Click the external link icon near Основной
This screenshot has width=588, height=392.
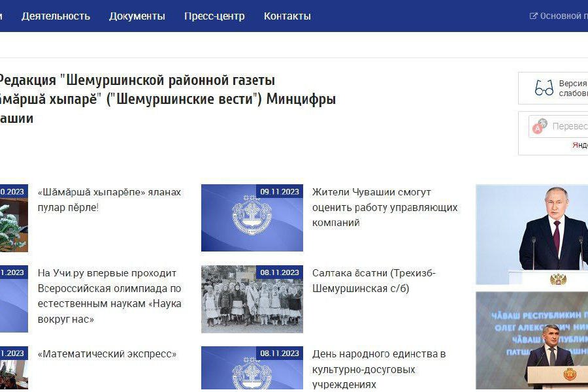[533, 16]
